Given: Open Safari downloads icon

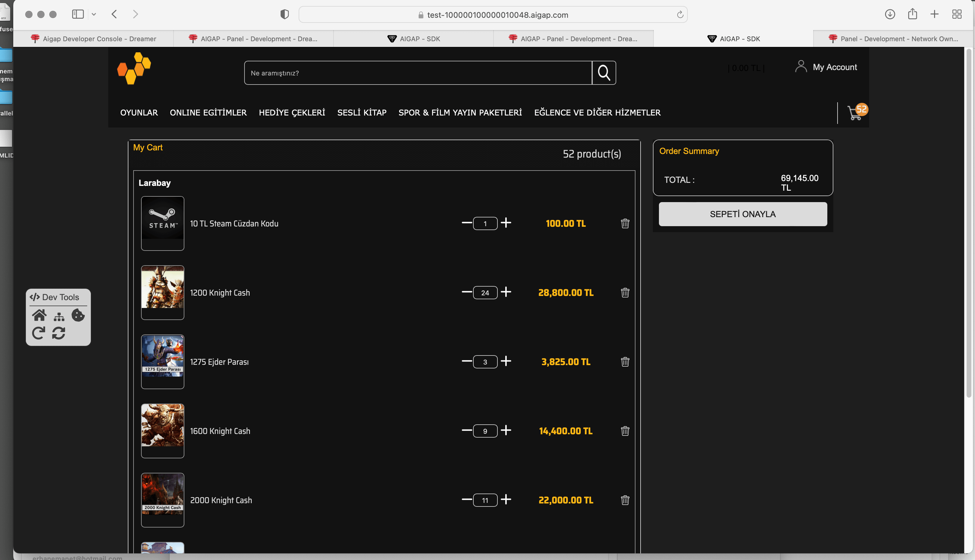Looking at the screenshot, I should point(890,14).
